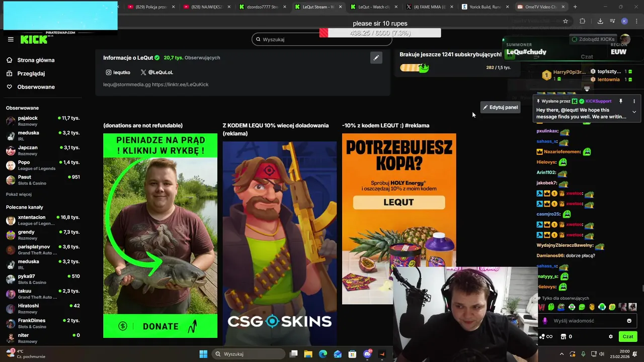The height and width of the screenshot is (362, 644).
Task: Click the taskbar volume speaker icon
Action: [603, 354]
